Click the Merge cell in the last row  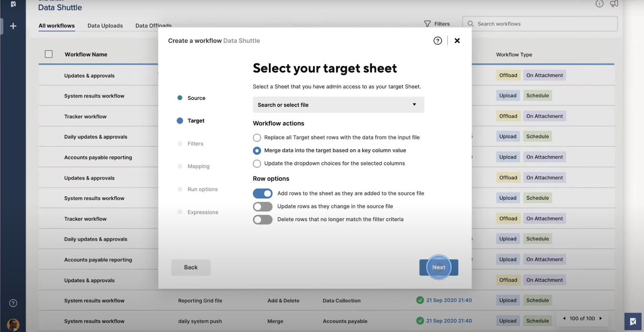tap(275, 321)
